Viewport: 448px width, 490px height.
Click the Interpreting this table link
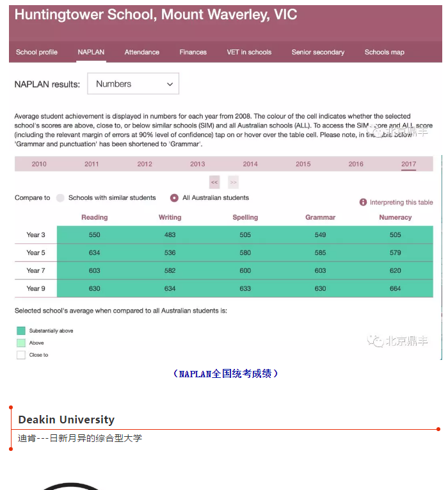401,202
